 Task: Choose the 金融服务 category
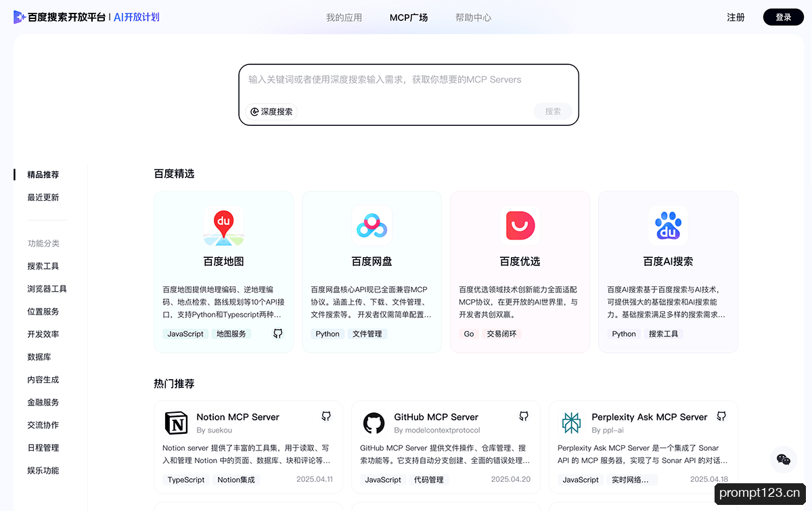[43, 403]
